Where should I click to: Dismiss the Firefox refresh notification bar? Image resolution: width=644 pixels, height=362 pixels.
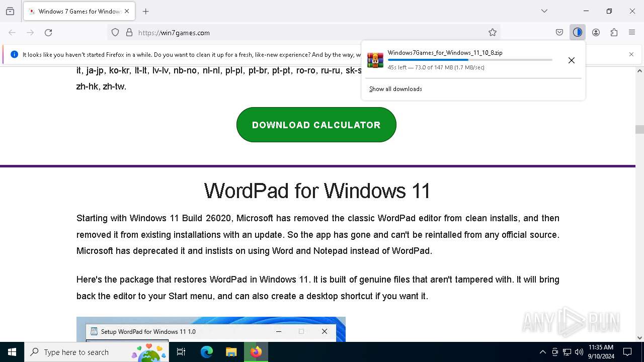point(631,54)
